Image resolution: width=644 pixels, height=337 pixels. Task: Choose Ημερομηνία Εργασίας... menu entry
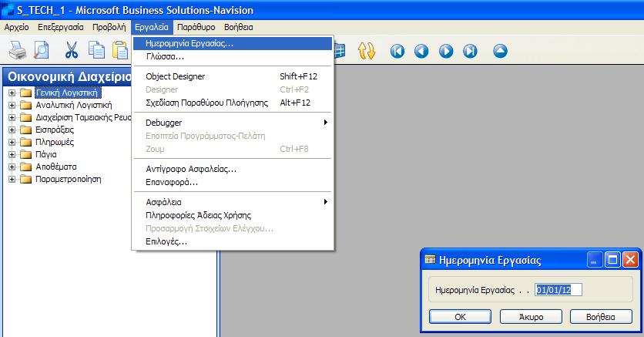233,43
